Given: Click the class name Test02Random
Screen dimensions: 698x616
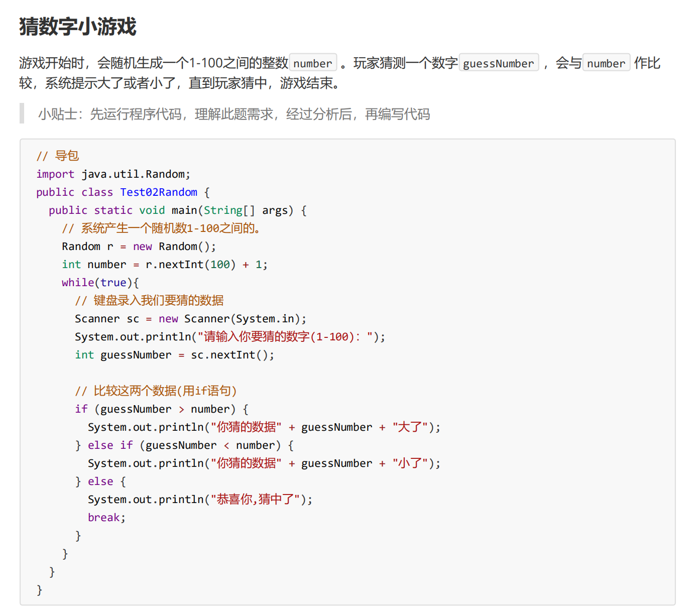Looking at the screenshot, I should point(159,192).
